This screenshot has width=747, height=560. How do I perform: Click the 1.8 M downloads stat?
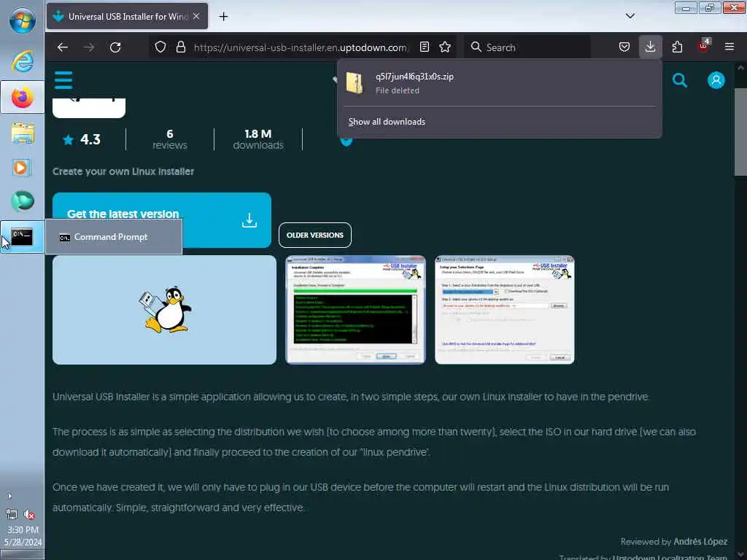(x=258, y=139)
